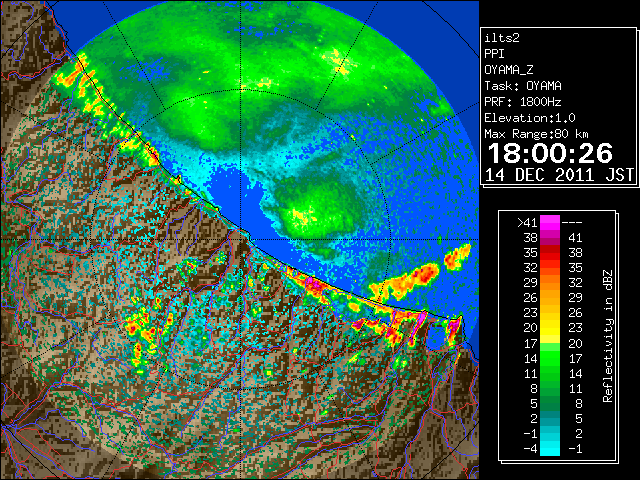This screenshot has height=480, width=640.
Task: Click the magenta >41 dBZ legend swatch
Action: [x=550, y=222]
